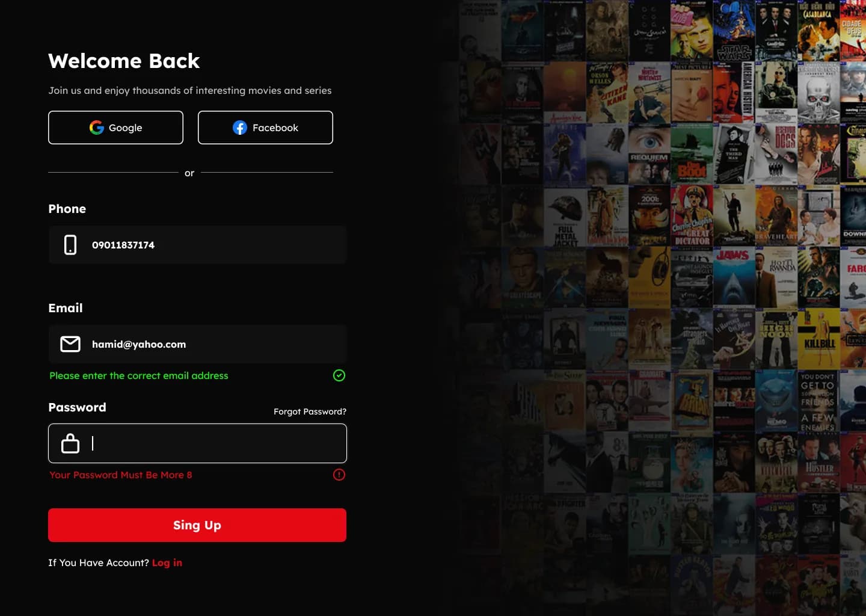The width and height of the screenshot is (866, 616).
Task: Select The Great Dictator poster
Action: (692, 216)
